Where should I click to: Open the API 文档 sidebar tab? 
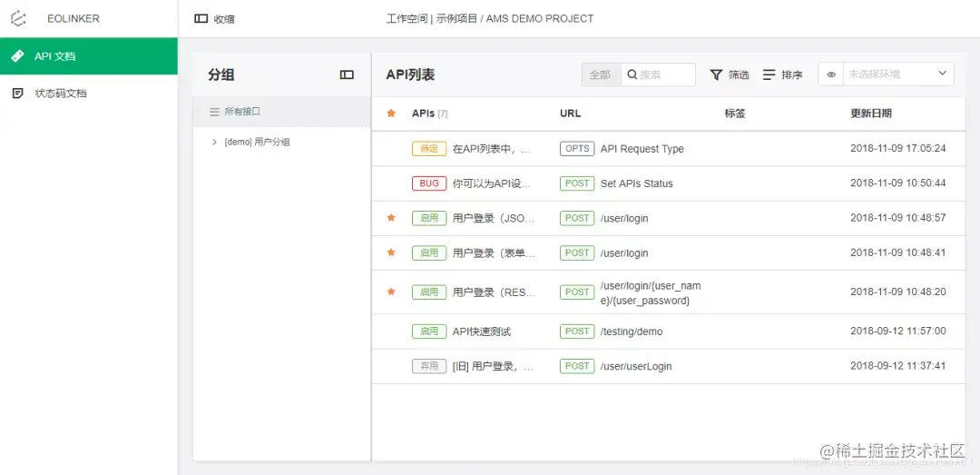coord(89,56)
